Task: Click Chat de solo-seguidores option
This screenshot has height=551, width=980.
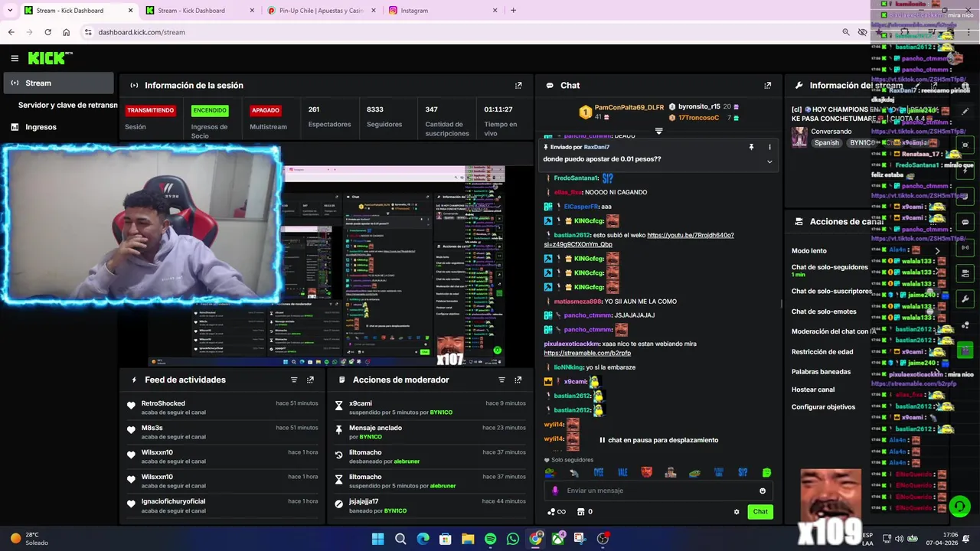Action: [x=830, y=267]
